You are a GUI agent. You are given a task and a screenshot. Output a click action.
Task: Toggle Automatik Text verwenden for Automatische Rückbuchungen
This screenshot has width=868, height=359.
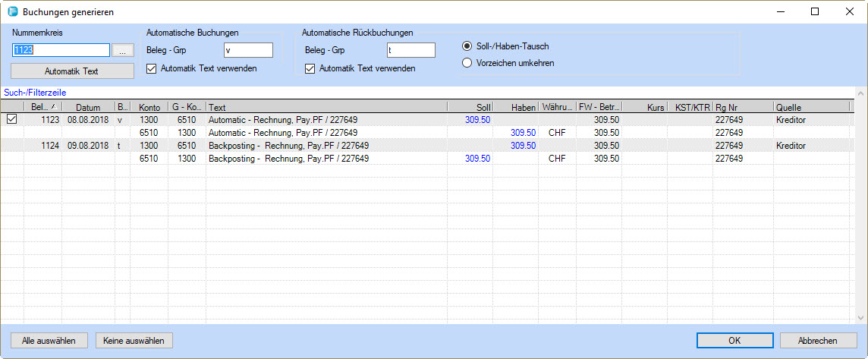[x=310, y=68]
